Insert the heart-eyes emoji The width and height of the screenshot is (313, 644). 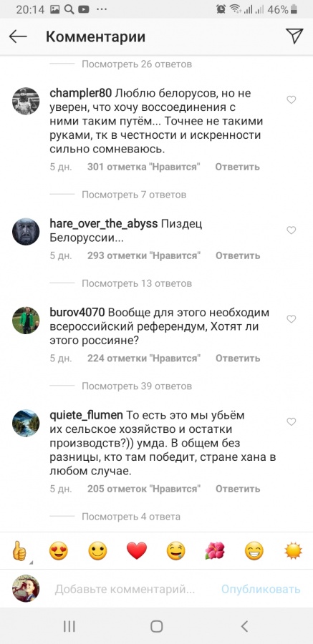coord(59,550)
